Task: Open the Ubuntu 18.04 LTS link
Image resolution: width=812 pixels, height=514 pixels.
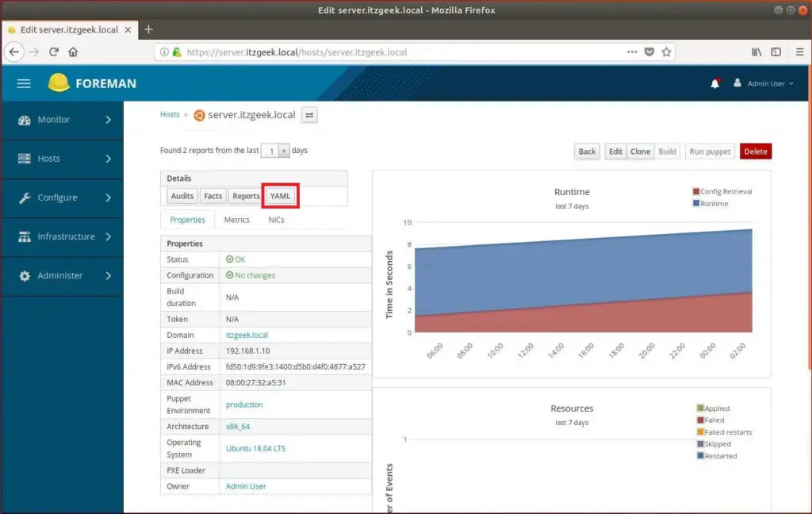Action: point(256,449)
